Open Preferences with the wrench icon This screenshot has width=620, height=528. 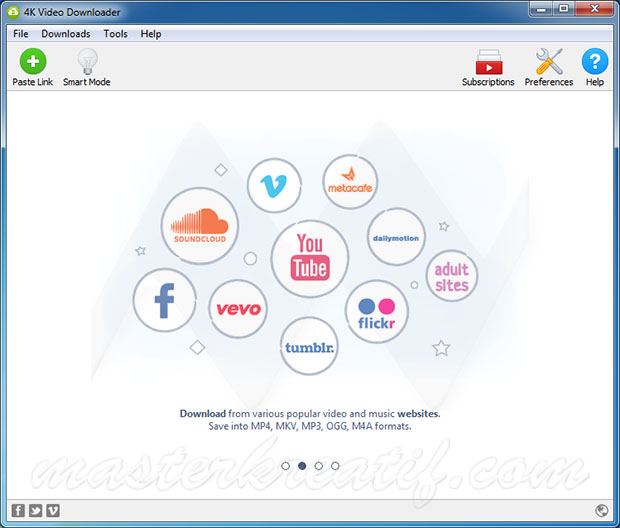coord(549,67)
